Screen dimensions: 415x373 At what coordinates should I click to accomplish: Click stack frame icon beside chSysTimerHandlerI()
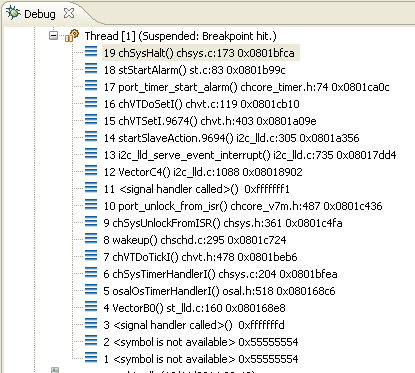[91, 272]
